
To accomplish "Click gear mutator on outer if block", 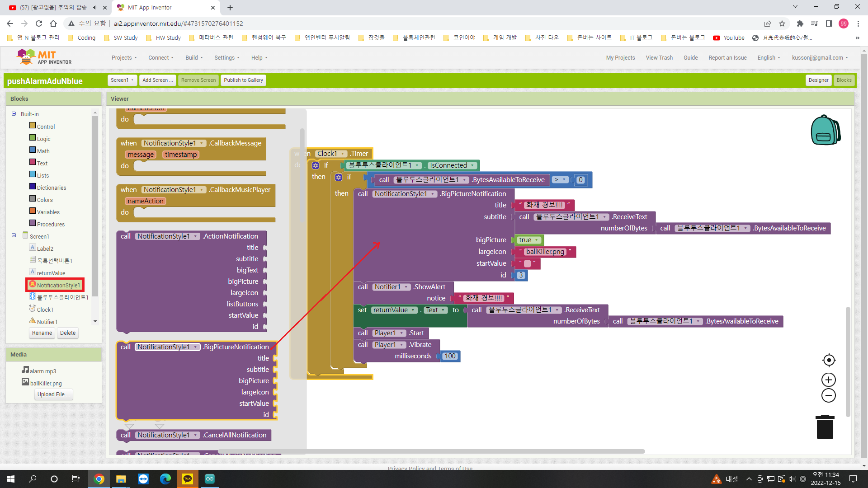I will coord(316,165).
